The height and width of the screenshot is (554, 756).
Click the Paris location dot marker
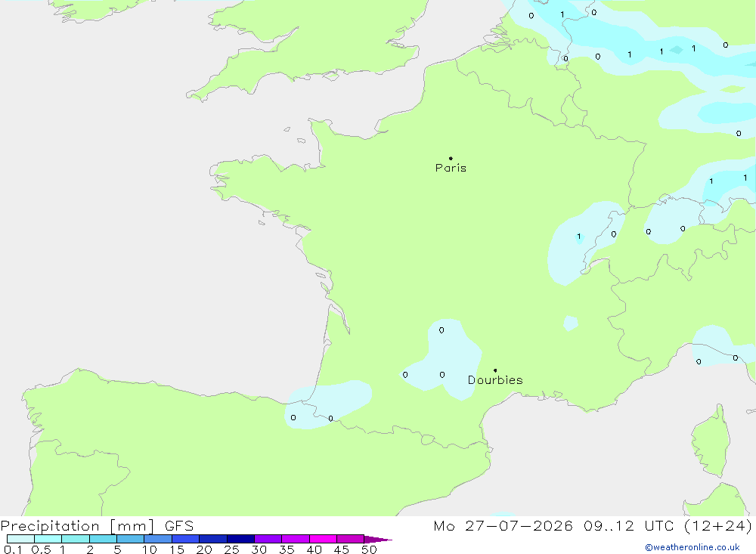pos(451,158)
